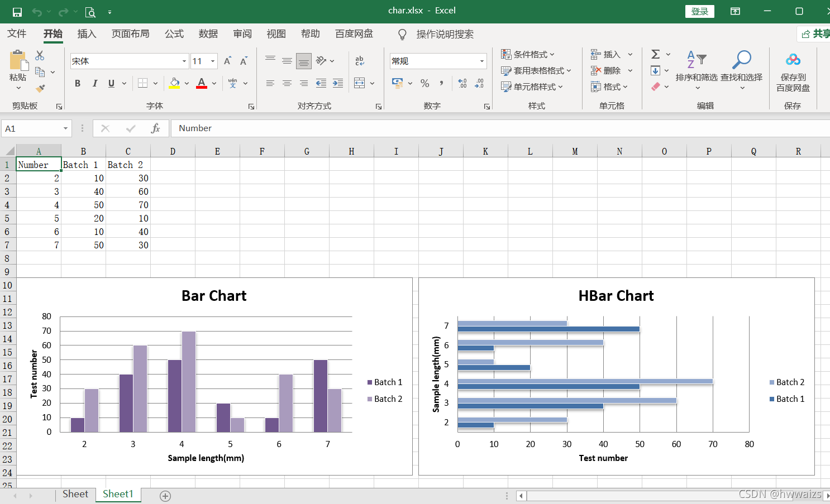Toggle Bold formatting
The width and height of the screenshot is (830, 504).
[78, 83]
